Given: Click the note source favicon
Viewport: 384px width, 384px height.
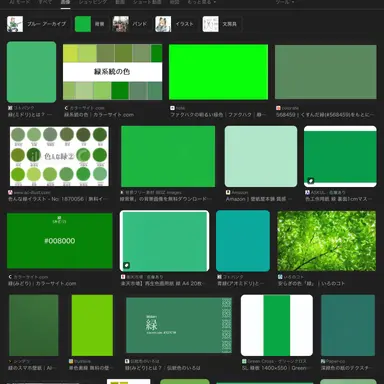Looking at the screenshot, I should [x=172, y=108].
